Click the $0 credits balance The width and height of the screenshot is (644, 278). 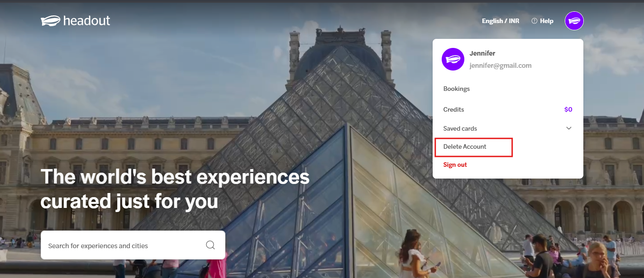568,109
